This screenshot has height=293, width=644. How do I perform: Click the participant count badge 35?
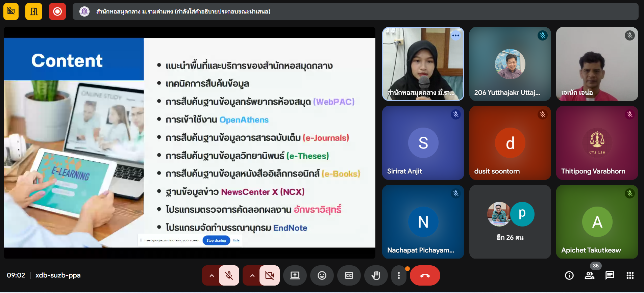tap(596, 266)
